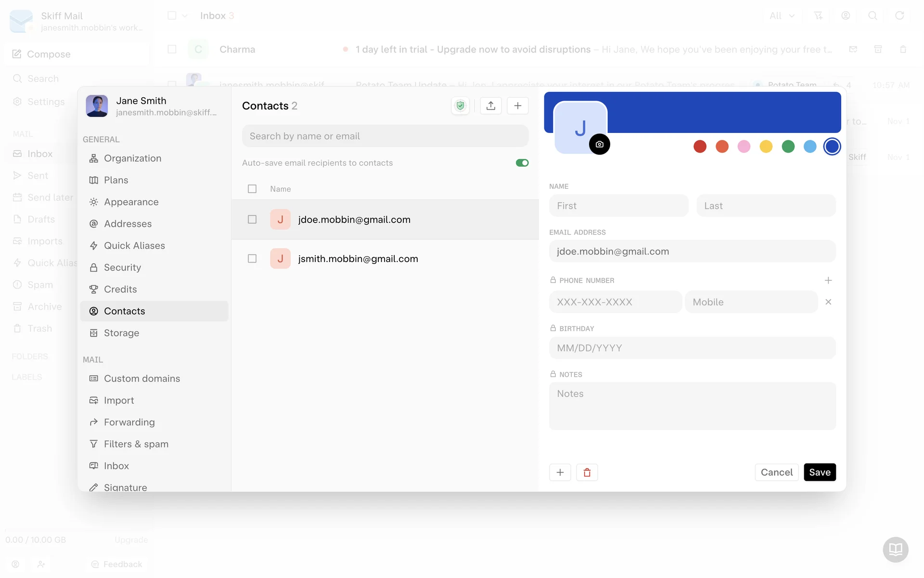Click the green shield icon beside Contacts
The image size is (924, 578).
(x=461, y=106)
